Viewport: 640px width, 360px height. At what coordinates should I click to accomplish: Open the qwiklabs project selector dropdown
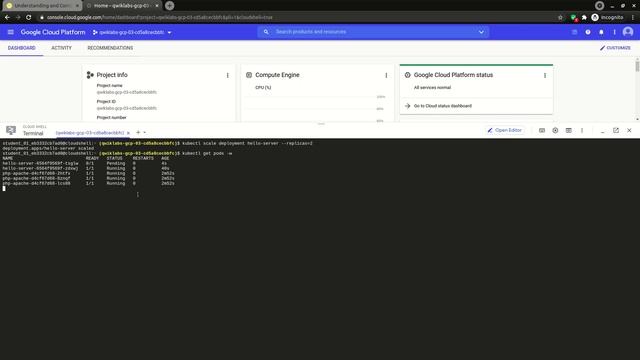click(x=132, y=32)
